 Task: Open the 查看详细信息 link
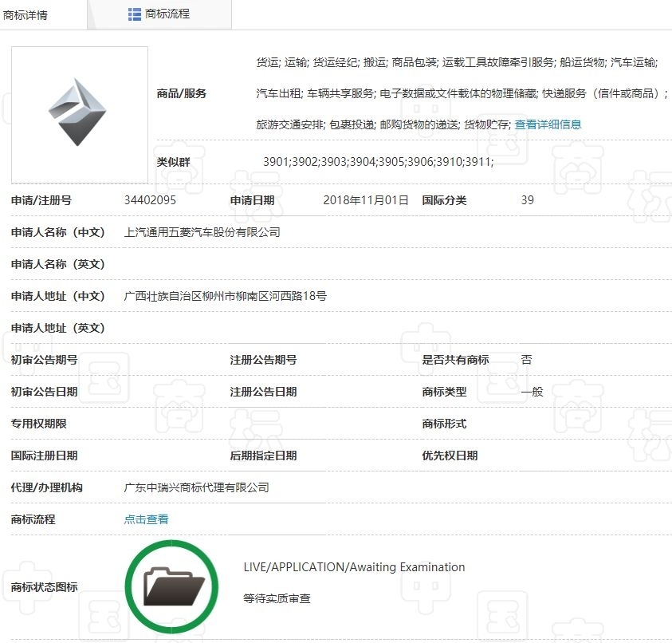pos(550,124)
